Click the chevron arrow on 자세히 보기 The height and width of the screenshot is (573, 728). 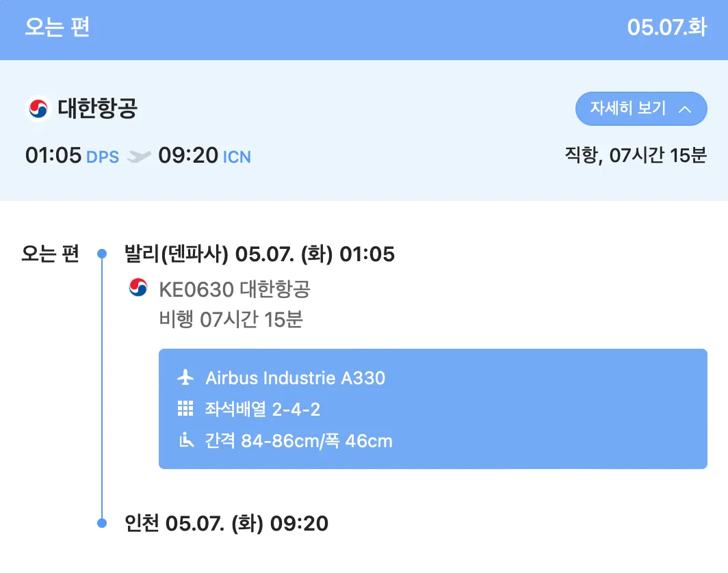684,109
